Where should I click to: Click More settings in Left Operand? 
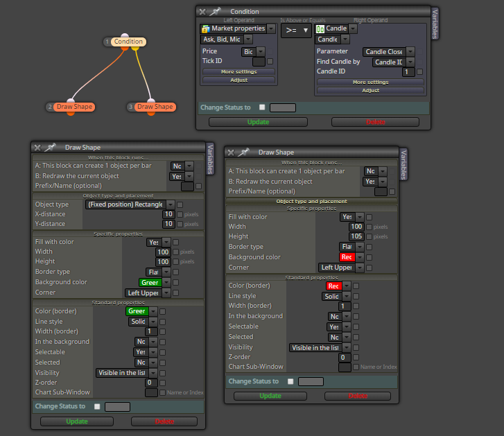(238, 71)
